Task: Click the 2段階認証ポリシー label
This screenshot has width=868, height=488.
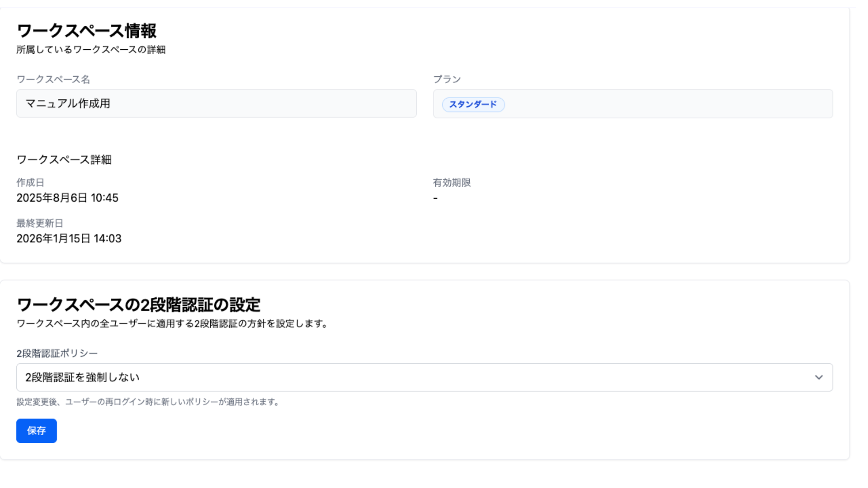Action: click(57, 353)
